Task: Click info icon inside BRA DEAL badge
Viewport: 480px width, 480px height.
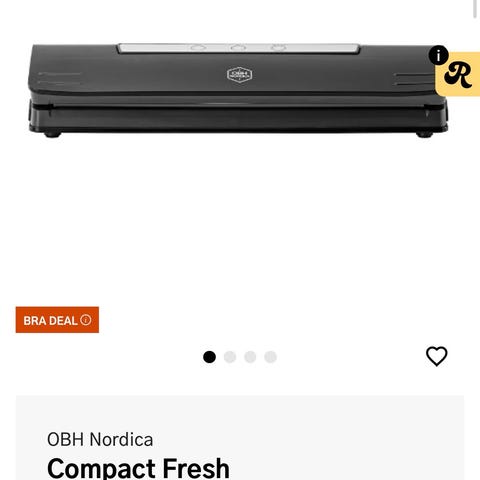Action: point(86,320)
